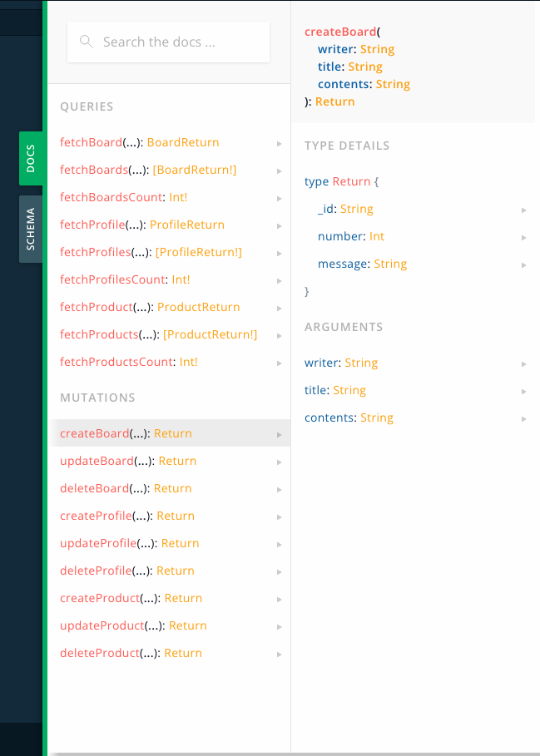Click ProductReturn type on fetchProduct row
This screenshot has width=540, height=756.
coord(199,307)
